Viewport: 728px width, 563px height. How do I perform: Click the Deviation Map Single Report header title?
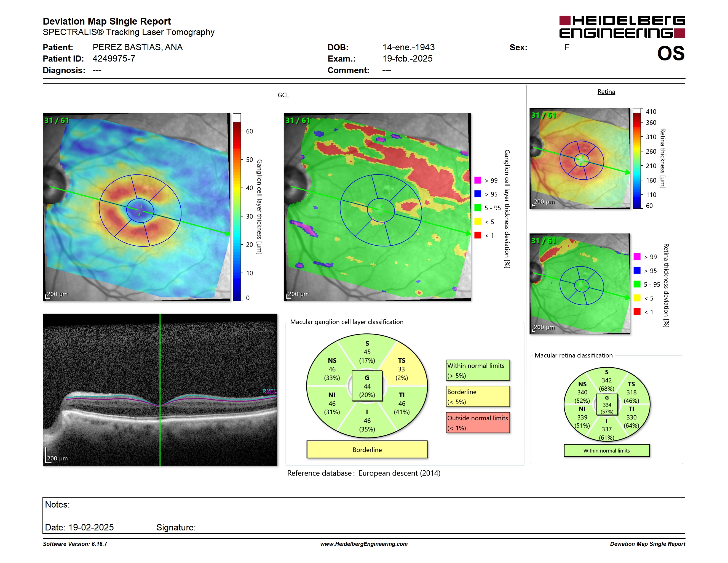coord(107,21)
